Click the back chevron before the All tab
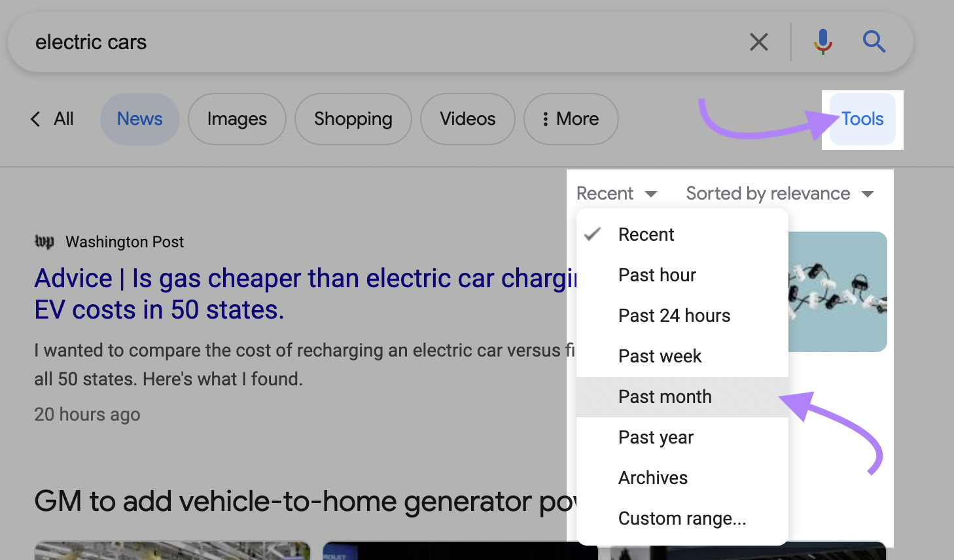 click(35, 118)
